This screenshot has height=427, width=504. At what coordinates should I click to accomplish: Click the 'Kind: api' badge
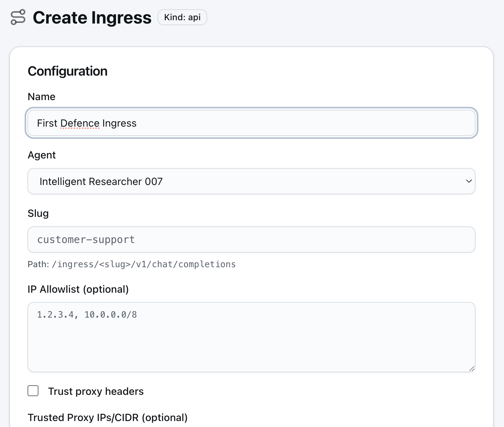pos(182,17)
